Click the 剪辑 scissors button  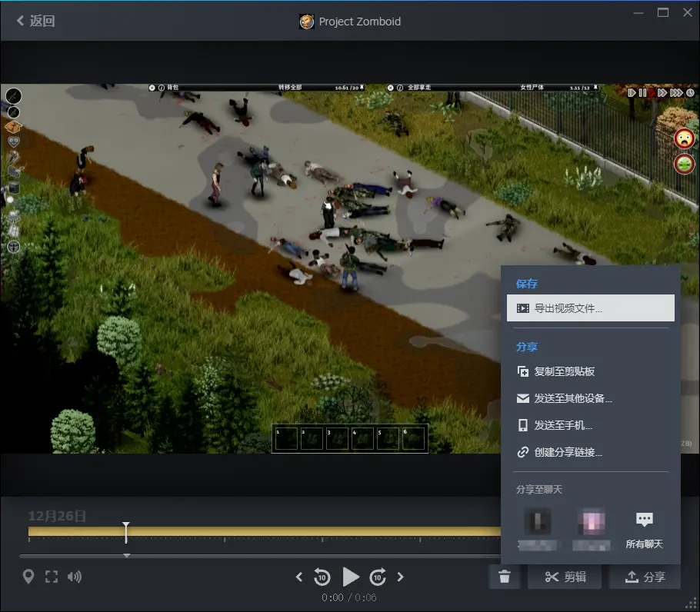(565, 577)
